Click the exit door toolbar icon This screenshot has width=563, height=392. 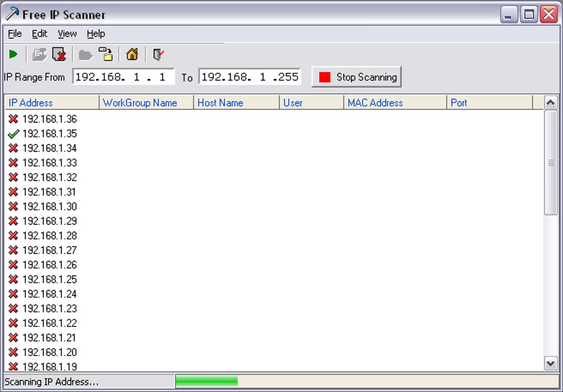(x=158, y=55)
